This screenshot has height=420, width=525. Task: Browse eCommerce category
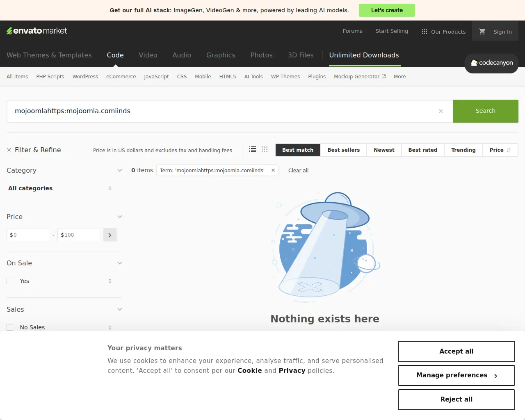[x=121, y=77]
